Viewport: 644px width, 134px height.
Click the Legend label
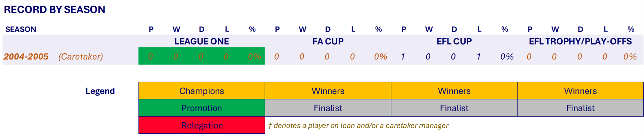coord(100,91)
